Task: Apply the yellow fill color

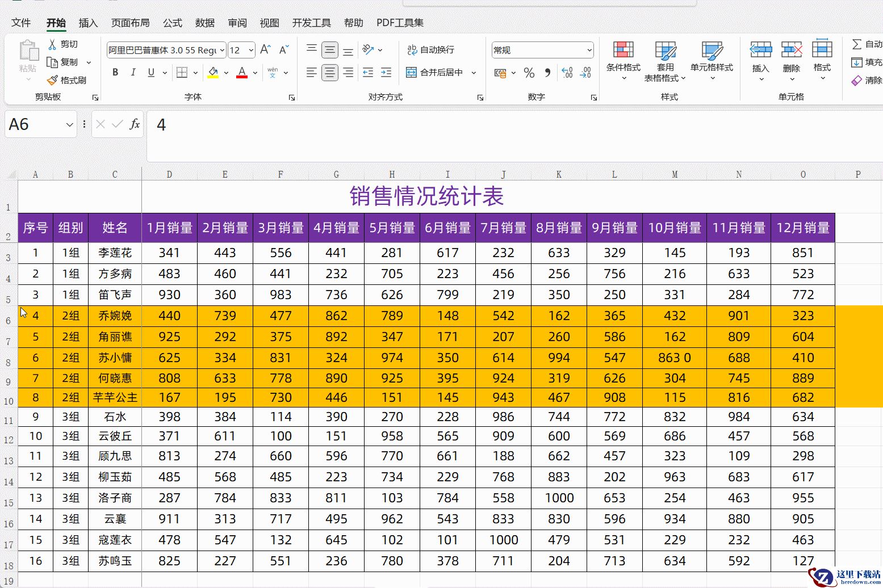Action: pyautogui.click(x=213, y=73)
